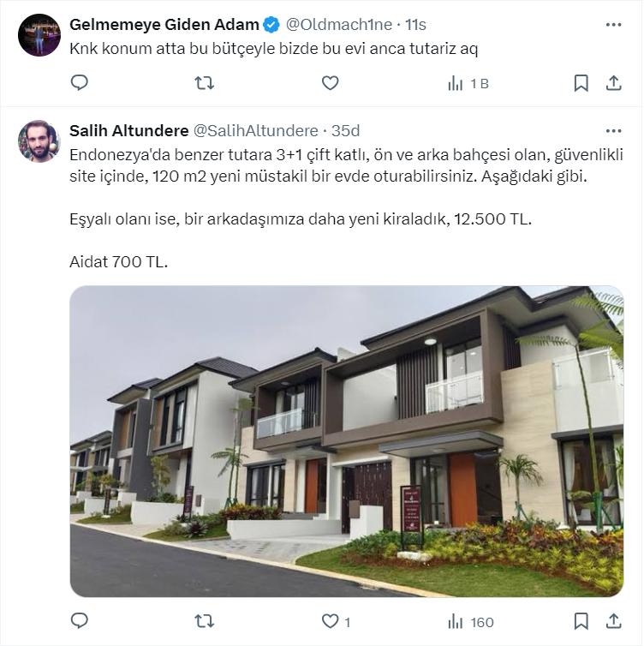The height and width of the screenshot is (646, 644).
Task: Reply to Gelmemeye Giden Adam's tweet
Action: [80, 83]
